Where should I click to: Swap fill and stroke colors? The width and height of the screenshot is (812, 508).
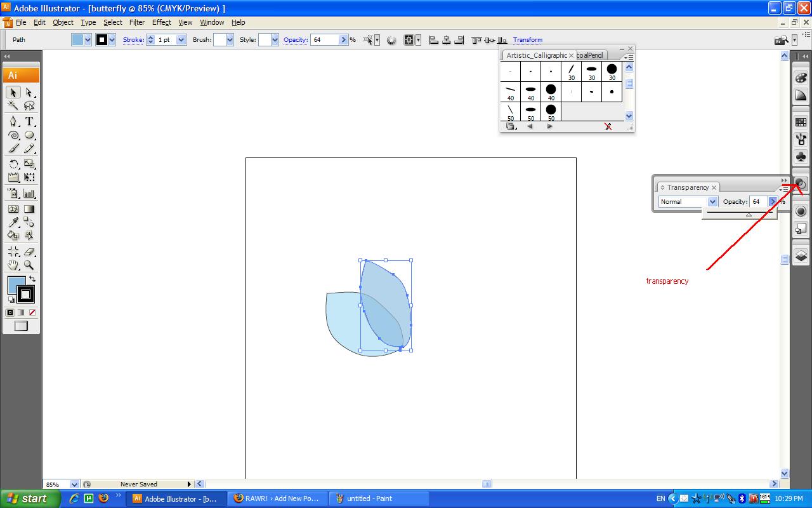[x=32, y=279]
